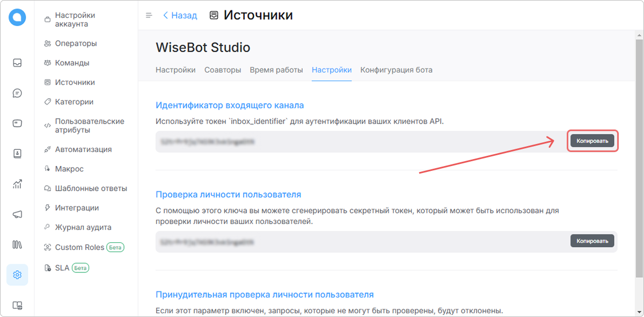The image size is (644, 317).
Task: Open the inbox tray icon in left rail
Action: tap(17, 62)
